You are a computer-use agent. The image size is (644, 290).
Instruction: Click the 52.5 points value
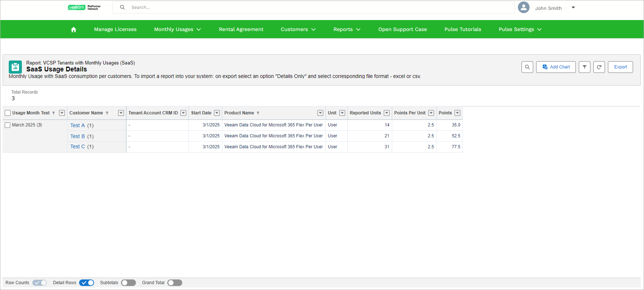click(x=456, y=136)
